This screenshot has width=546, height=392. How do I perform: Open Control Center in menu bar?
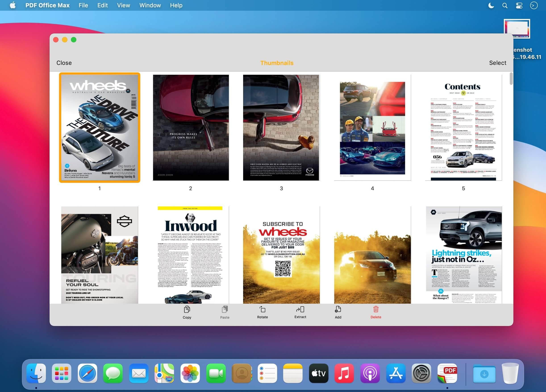click(x=519, y=6)
